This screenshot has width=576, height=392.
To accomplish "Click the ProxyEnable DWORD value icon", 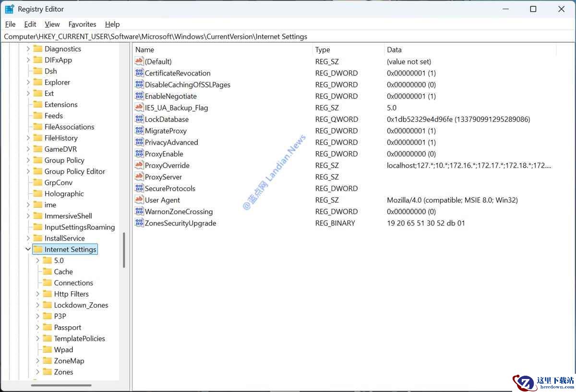I will point(139,154).
